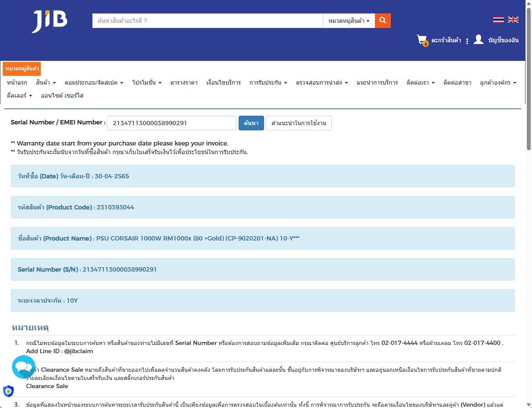Click the orange หมวดหมู่สินค้า button

(22, 69)
